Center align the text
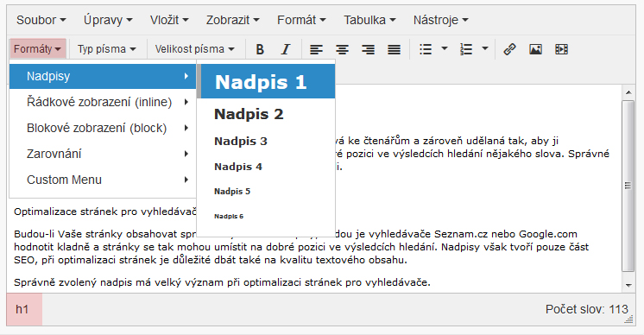This screenshot has width=644, height=335. tap(342, 49)
